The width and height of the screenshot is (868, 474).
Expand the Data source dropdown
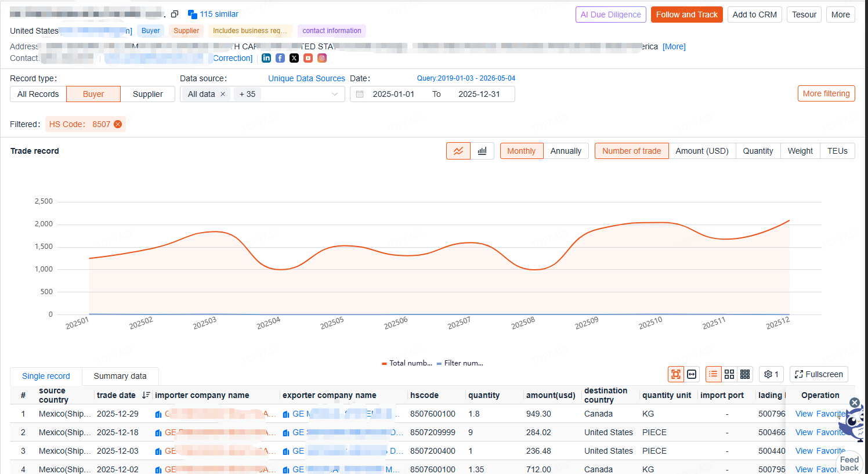335,94
